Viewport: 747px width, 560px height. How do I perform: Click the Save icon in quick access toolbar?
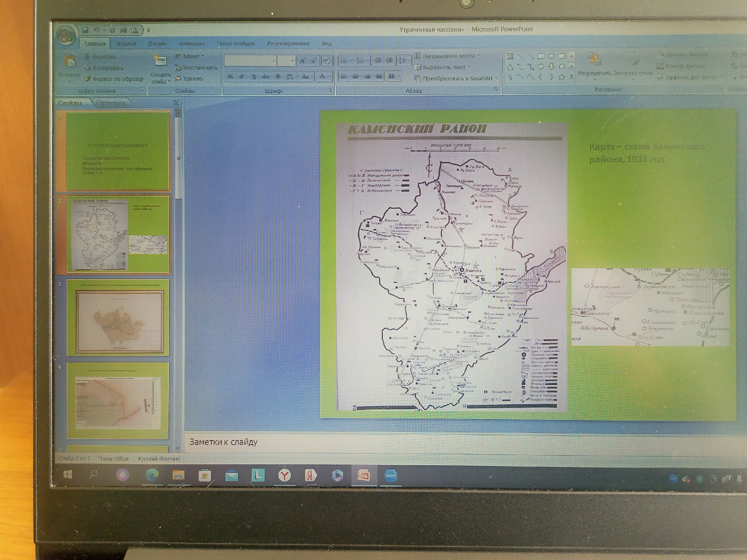[85, 30]
